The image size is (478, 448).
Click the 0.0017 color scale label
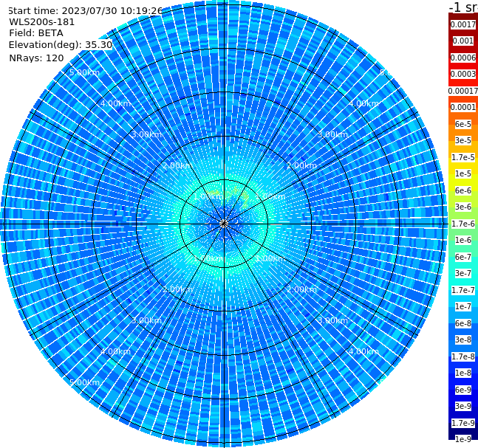coord(463,24)
